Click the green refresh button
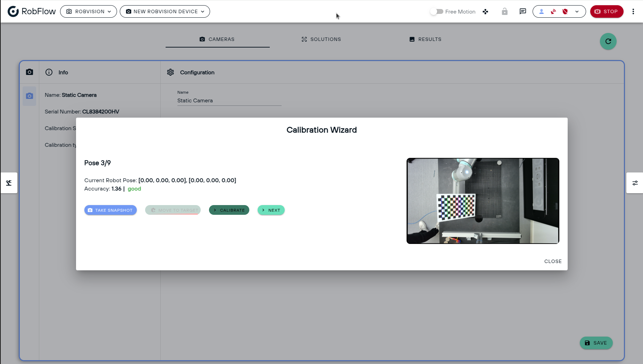Screen dimensions: 643x364 pyautogui.click(x=608, y=41)
